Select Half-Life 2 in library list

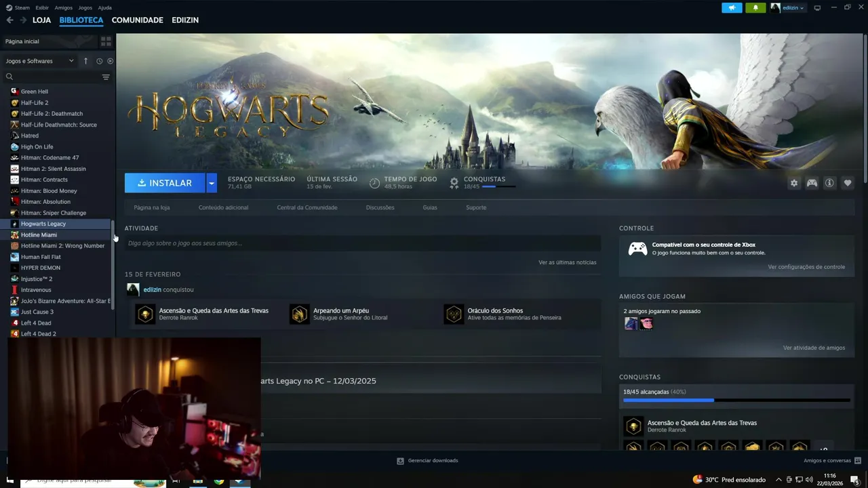click(56, 103)
